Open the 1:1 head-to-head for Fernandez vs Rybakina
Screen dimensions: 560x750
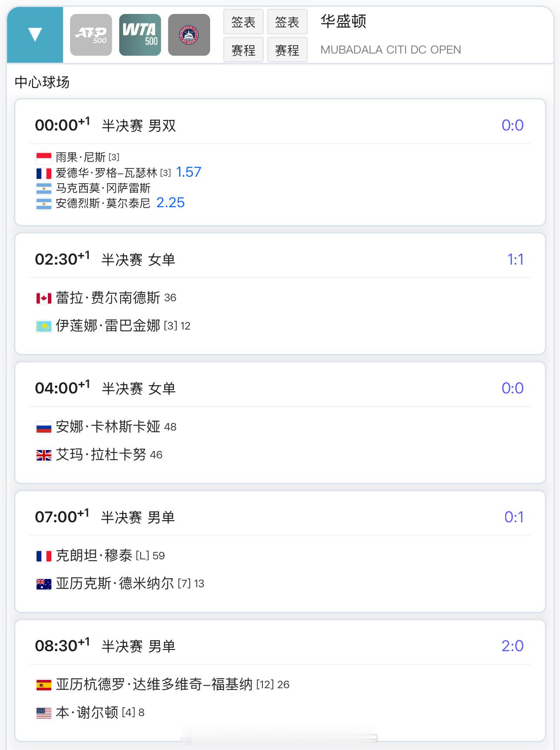point(515,259)
